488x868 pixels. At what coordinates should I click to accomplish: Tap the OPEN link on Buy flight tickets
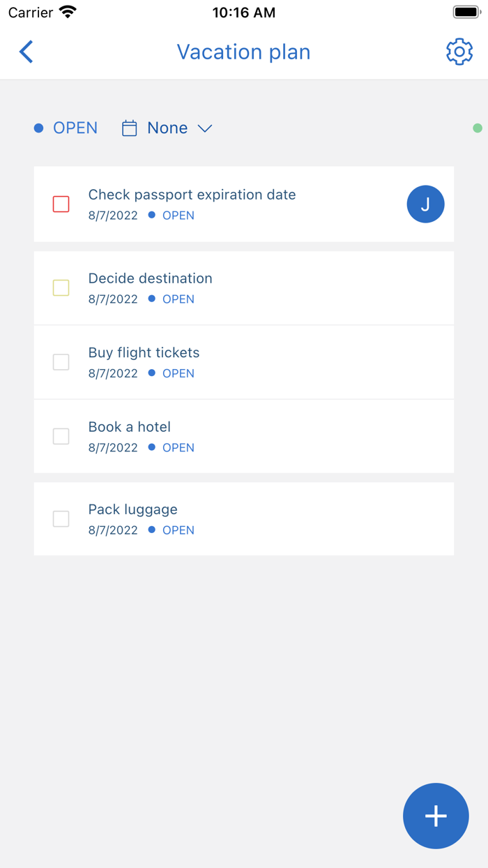[x=178, y=373]
